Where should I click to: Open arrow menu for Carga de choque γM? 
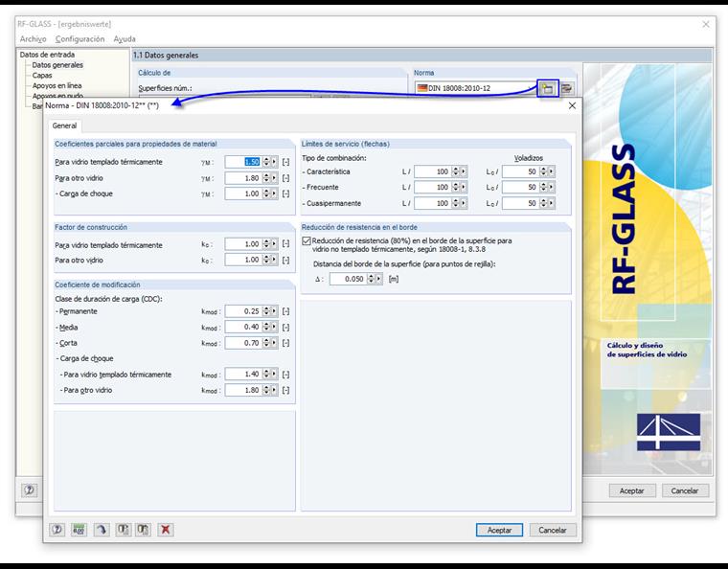tap(274, 193)
